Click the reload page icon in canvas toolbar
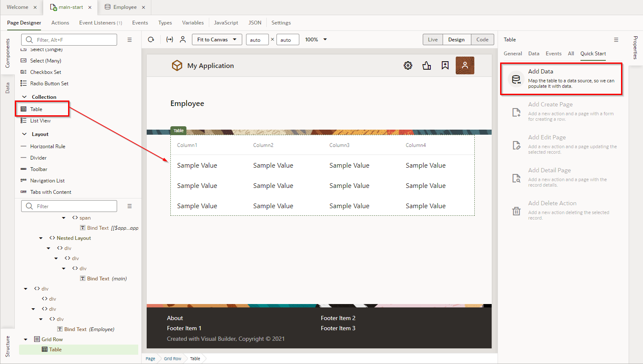643x364 pixels. pos(151,40)
